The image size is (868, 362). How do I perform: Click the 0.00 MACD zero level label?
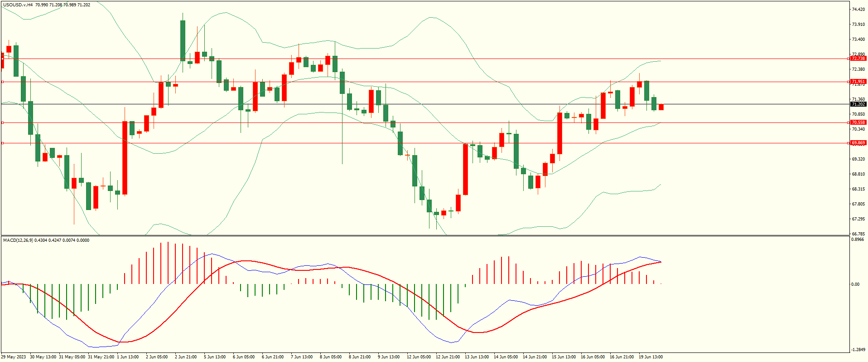855,284
